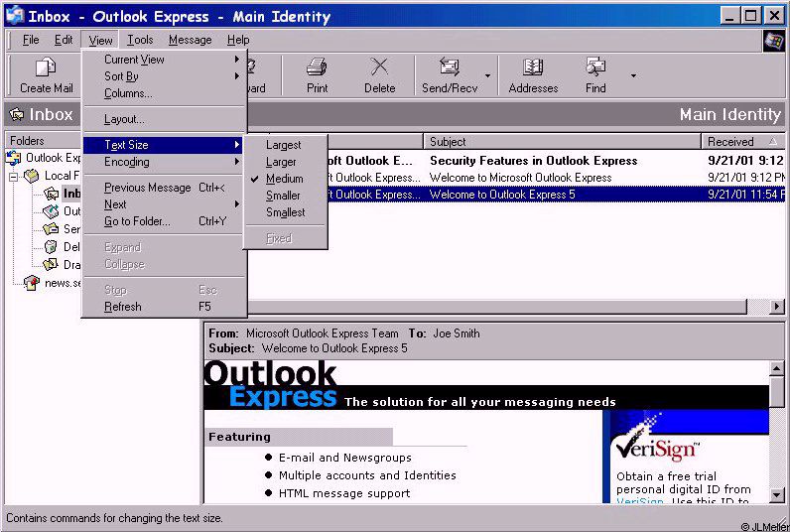Viewport: 790px width, 532px height.
Task: Select Security Features in Outlook Express message
Action: point(533,161)
